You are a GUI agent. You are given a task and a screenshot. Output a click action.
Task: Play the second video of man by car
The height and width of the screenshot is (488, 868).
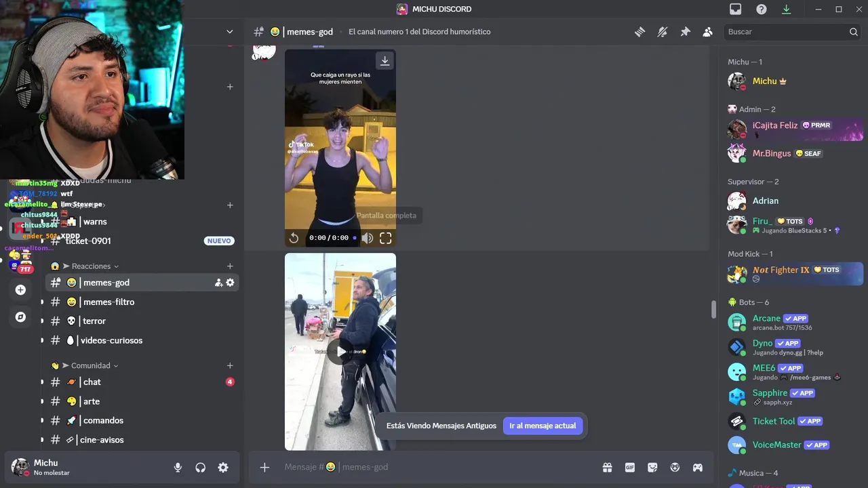pyautogui.click(x=340, y=352)
